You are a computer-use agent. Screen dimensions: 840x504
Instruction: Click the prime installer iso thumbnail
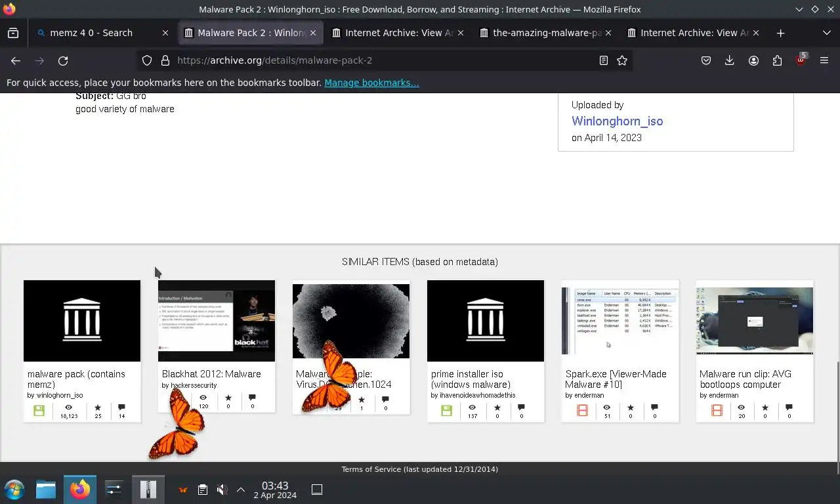point(486,321)
